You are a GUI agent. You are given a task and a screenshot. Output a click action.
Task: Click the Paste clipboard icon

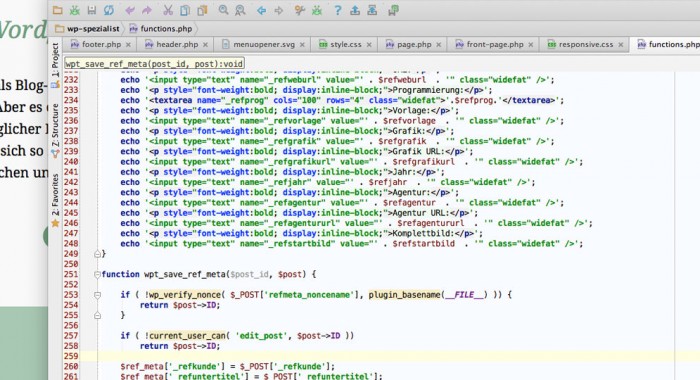tap(202, 10)
